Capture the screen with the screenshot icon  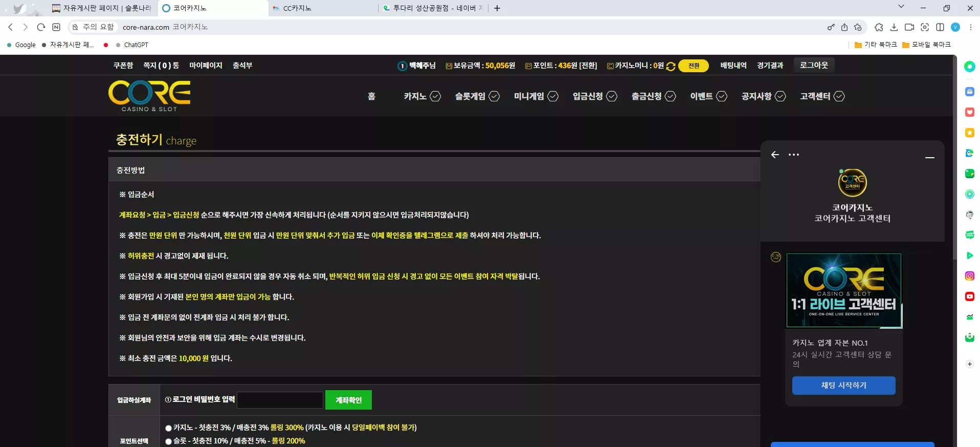pos(925,27)
